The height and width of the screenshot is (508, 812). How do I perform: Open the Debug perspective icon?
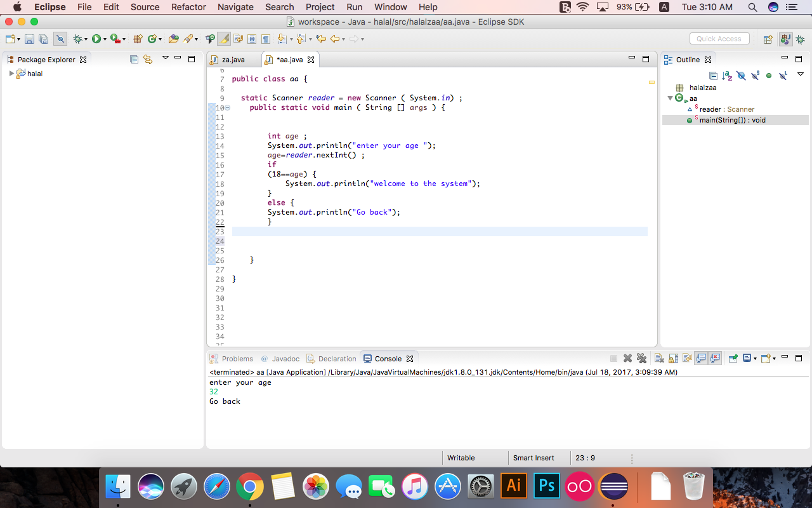click(800, 39)
